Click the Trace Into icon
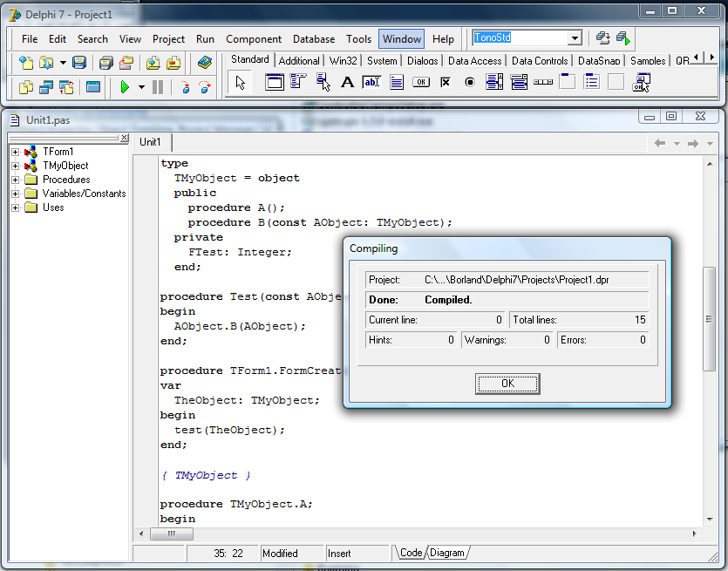Screen dimensions: 728x571 (x=185, y=87)
